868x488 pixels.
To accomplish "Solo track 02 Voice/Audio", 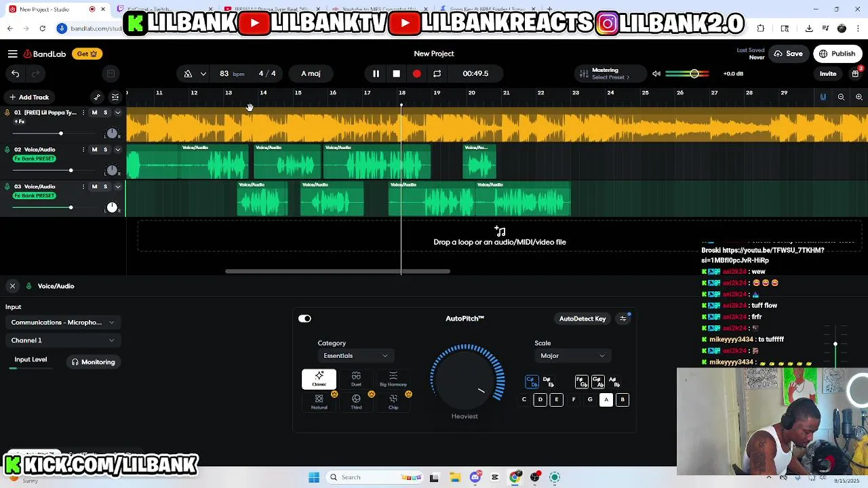I will 105,150.
